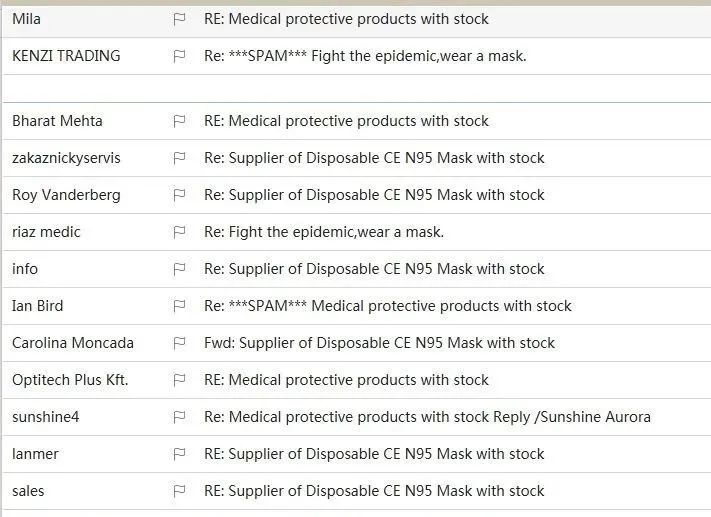Open the Fight the epidemic SPAM reply
Viewport: 711px width, 517px height.
point(364,56)
